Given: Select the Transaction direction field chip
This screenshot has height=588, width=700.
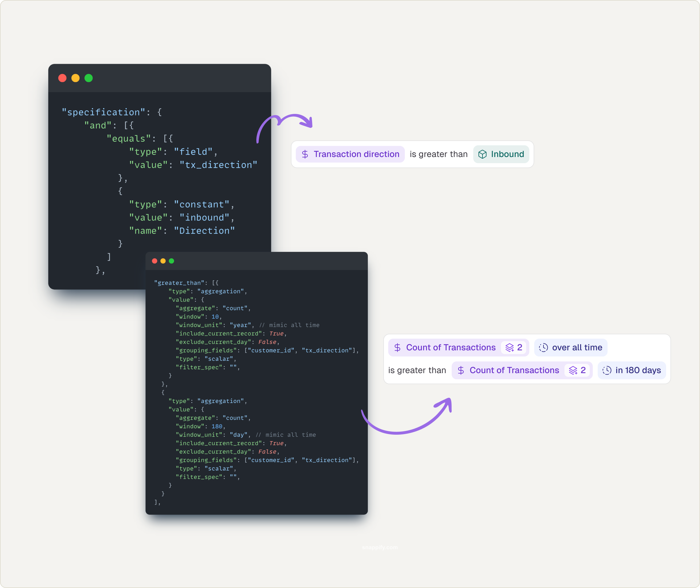Looking at the screenshot, I should click(350, 154).
